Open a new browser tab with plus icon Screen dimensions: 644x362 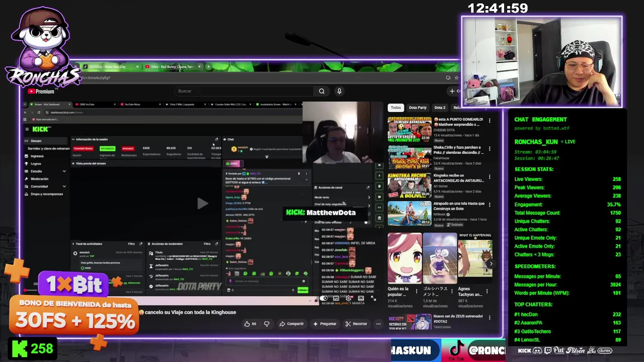pos(209,66)
